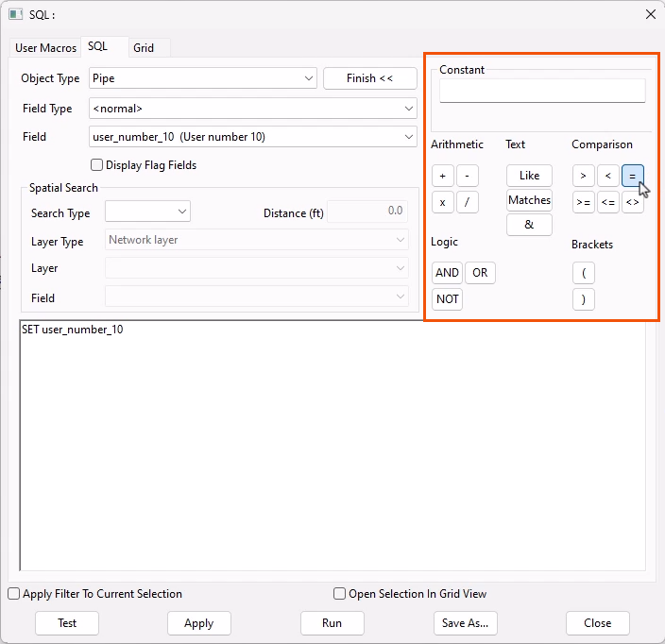This screenshot has width=665, height=644.
Task: Click the minus arithmetic operator button
Action: pyautogui.click(x=468, y=176)
